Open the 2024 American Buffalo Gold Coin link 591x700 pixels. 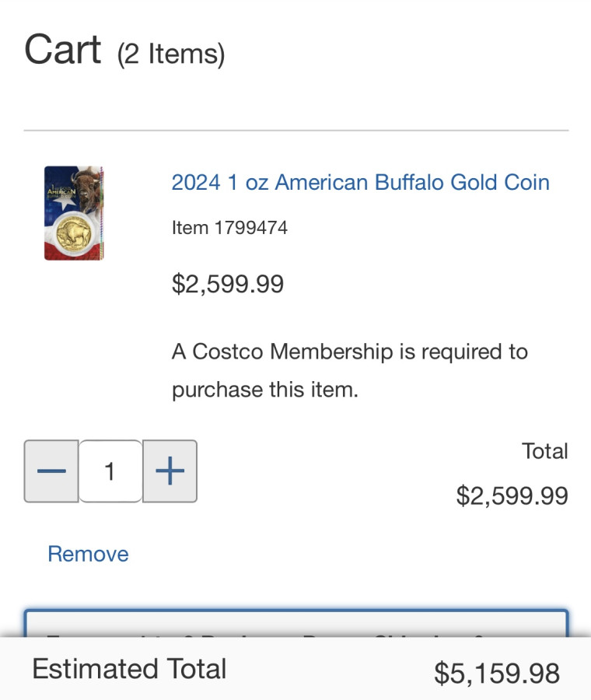(360, 182)
